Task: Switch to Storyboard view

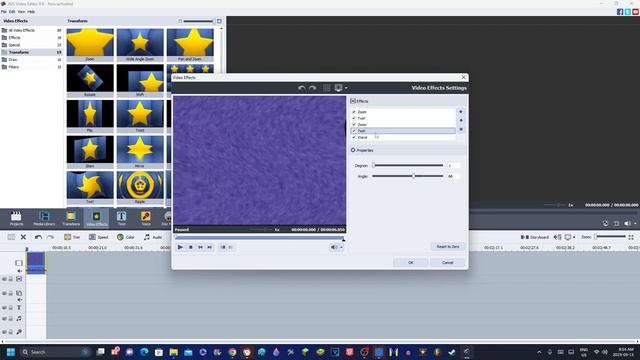Action: tap(535, 237)
